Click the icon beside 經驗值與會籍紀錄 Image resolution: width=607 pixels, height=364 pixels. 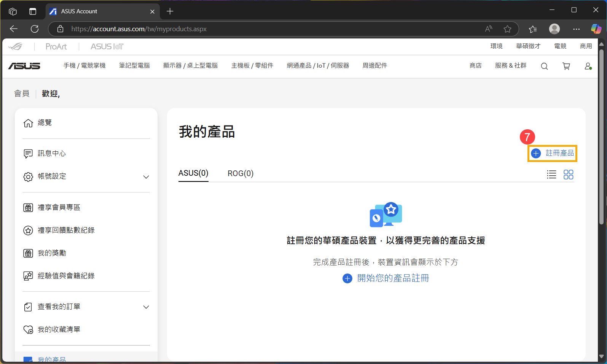28,276
